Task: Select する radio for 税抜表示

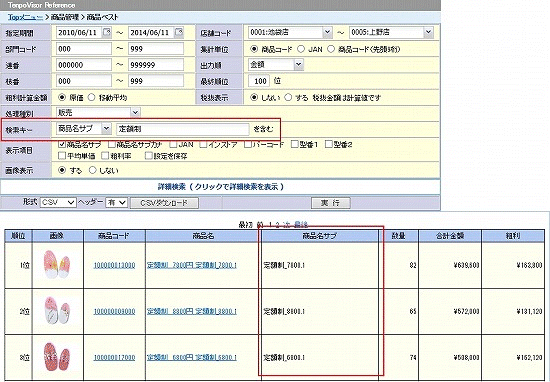Action: click(288, 97)
